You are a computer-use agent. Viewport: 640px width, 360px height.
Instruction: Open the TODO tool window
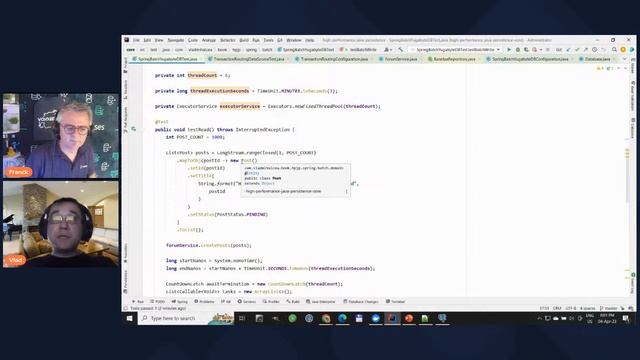pos(158,302)
